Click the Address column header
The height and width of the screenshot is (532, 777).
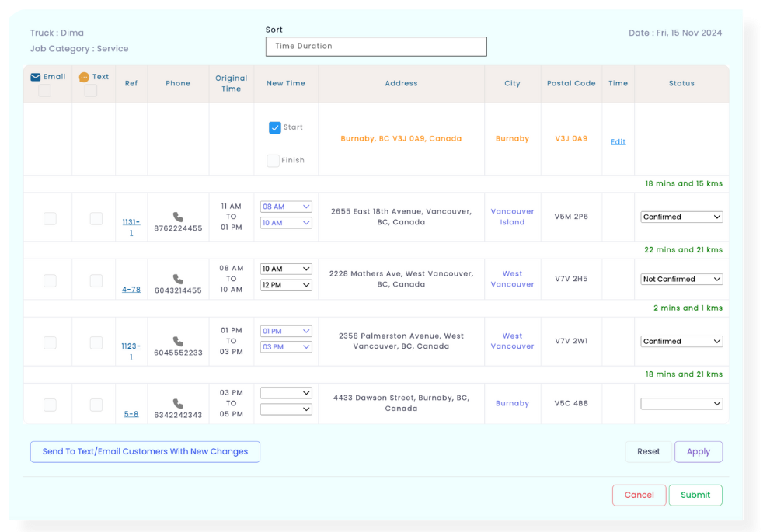pos(401,83)
